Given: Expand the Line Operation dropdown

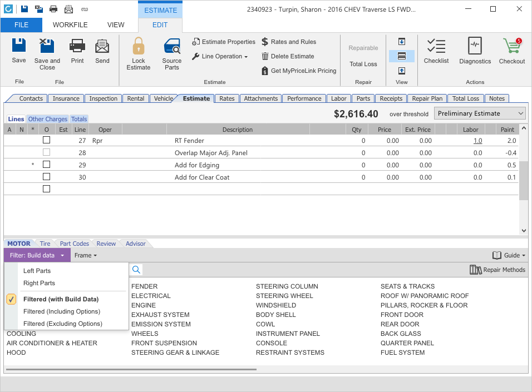Looking at the screenshot, I should click(220, 56).
